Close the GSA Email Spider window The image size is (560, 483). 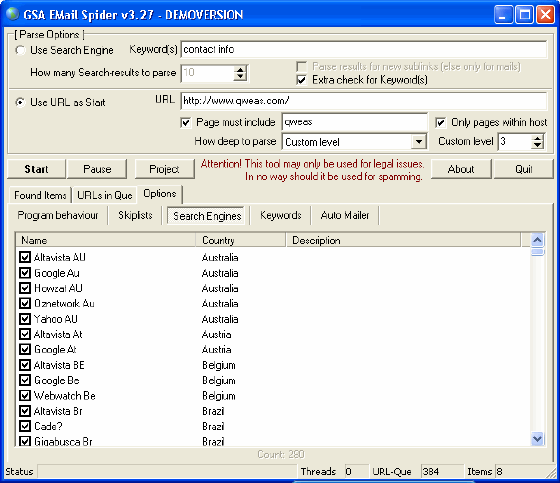click(545, 15)
